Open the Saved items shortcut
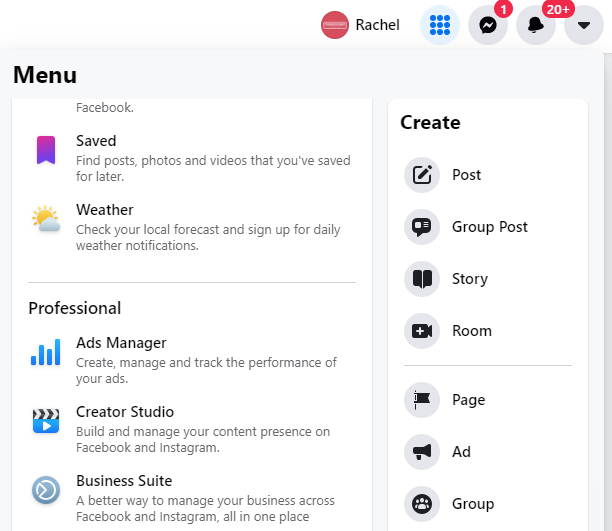This screenshot has width=612, height=531. point(192,158)
